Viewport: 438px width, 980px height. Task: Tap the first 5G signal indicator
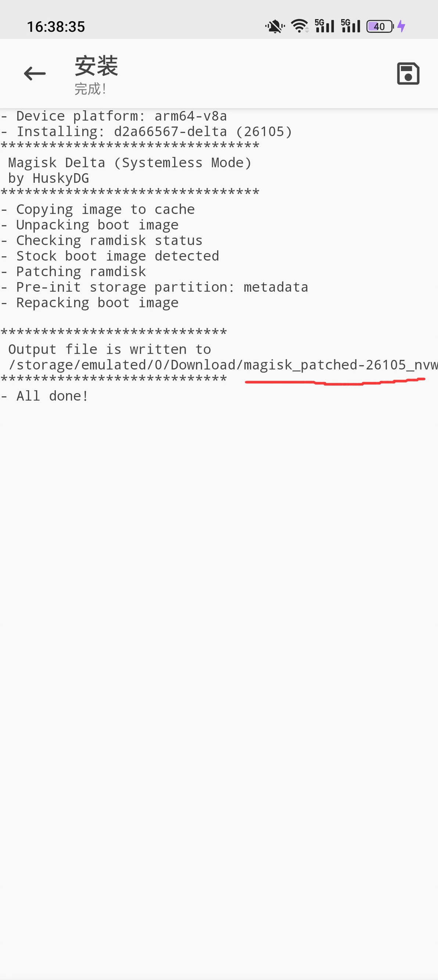324,26
